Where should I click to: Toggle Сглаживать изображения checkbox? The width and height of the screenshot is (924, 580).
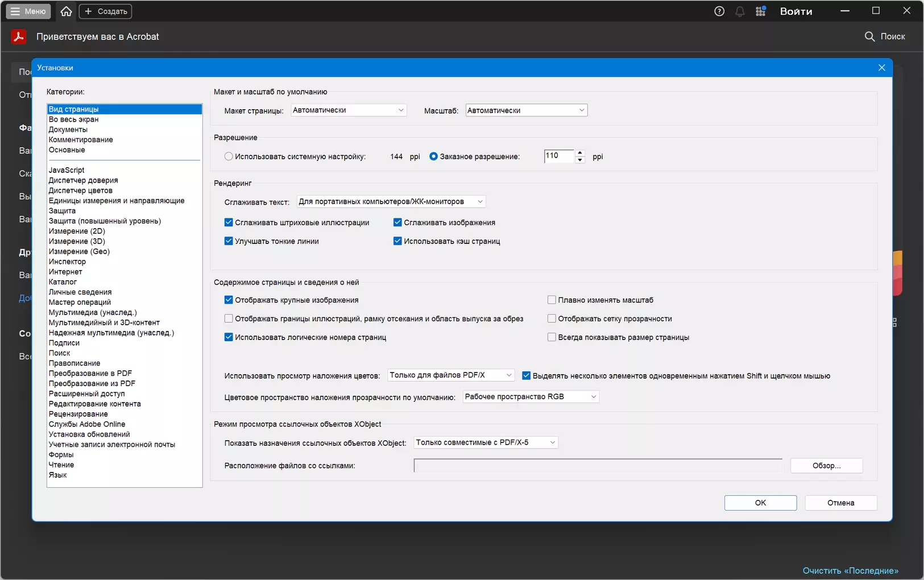point(397,222)
